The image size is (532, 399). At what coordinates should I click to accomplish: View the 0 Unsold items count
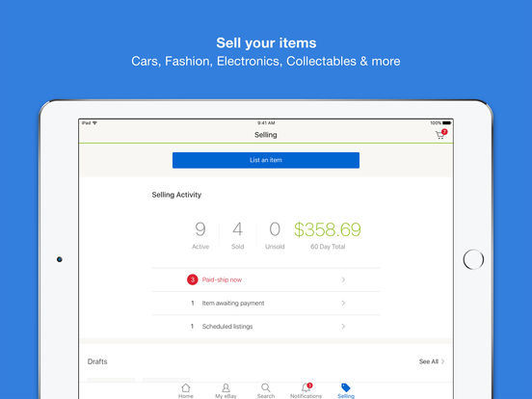click(x=275, y=235)
